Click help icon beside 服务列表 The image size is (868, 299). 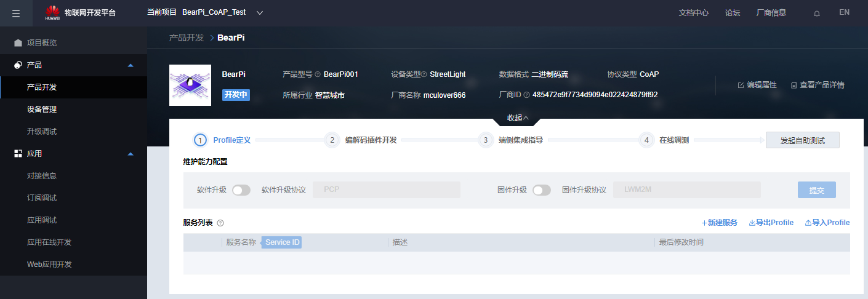[220, 223]
